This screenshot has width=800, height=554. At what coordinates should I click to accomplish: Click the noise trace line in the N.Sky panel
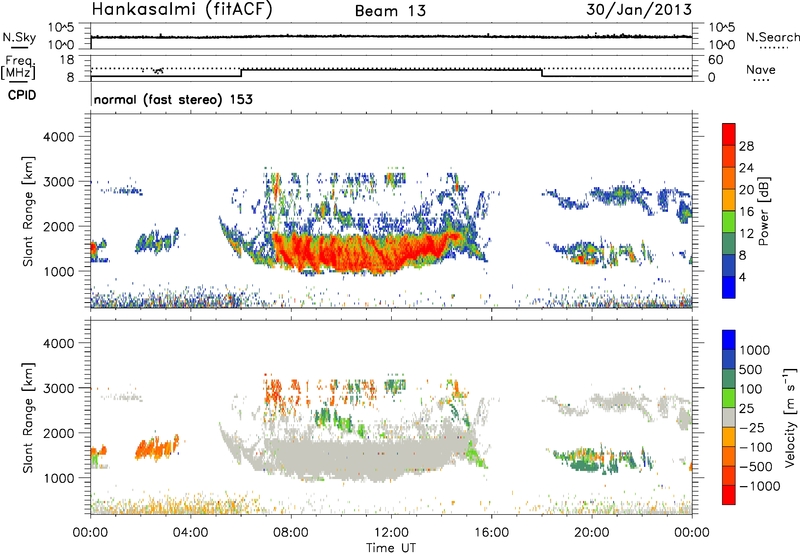click(391, 37)
